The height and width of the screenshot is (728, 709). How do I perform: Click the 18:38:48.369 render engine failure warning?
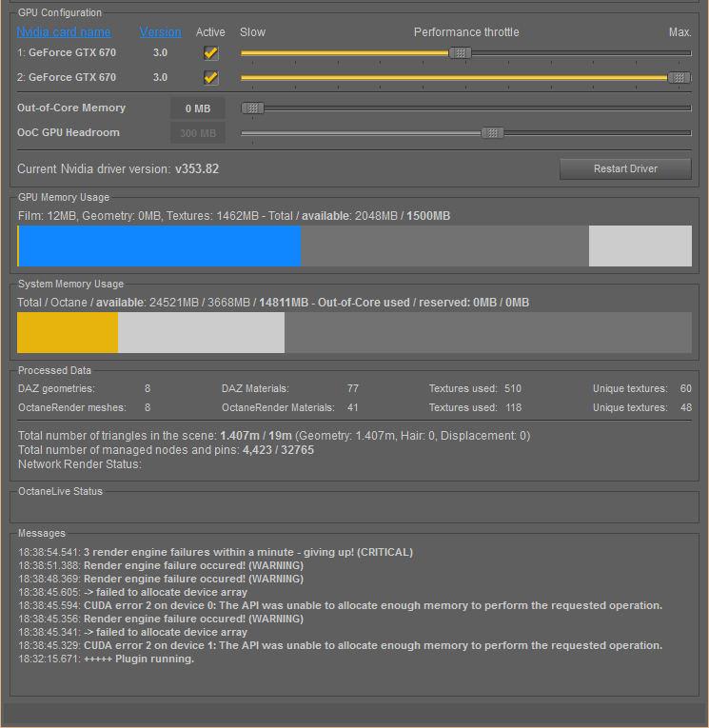[x=161, y=579]
